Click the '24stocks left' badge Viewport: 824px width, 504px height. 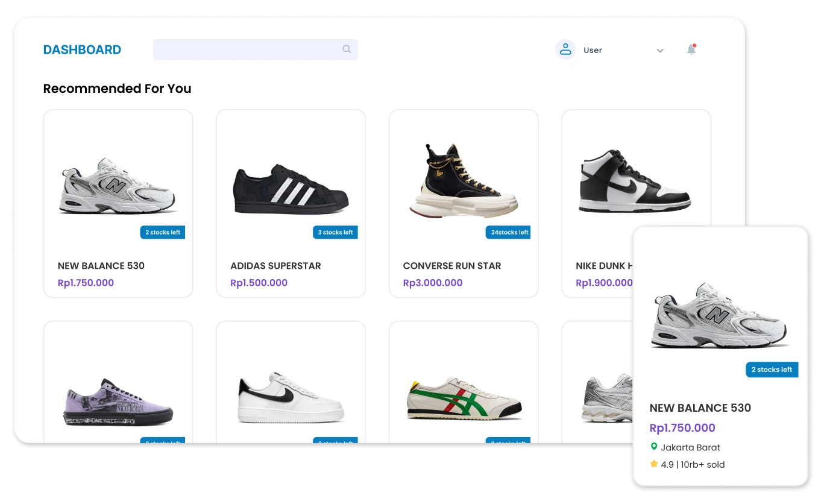(508, 232)
